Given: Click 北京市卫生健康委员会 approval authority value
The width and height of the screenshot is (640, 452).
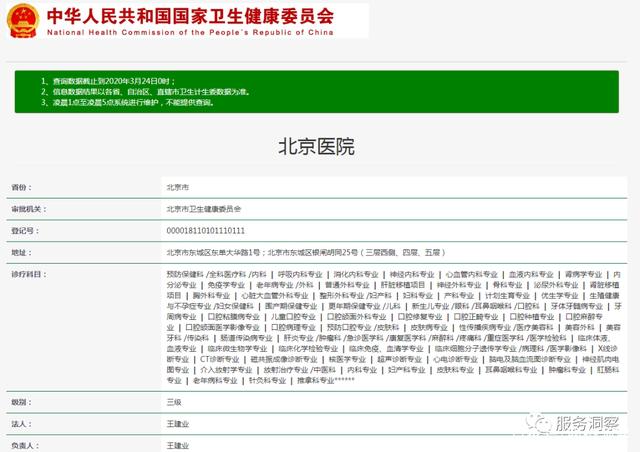Looking at the screenshot, I should 204,208.
